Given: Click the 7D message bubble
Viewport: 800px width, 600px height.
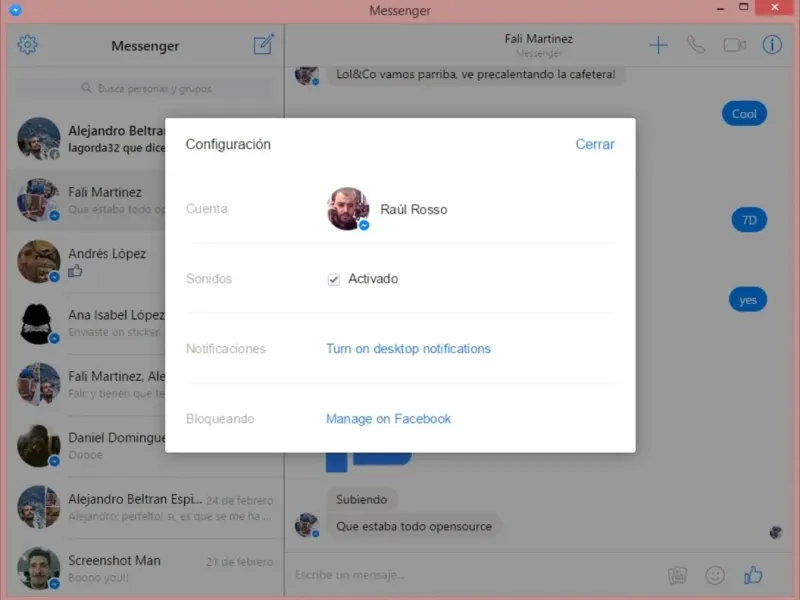Looking at the screenshot, I should click(x=749, y=220).
